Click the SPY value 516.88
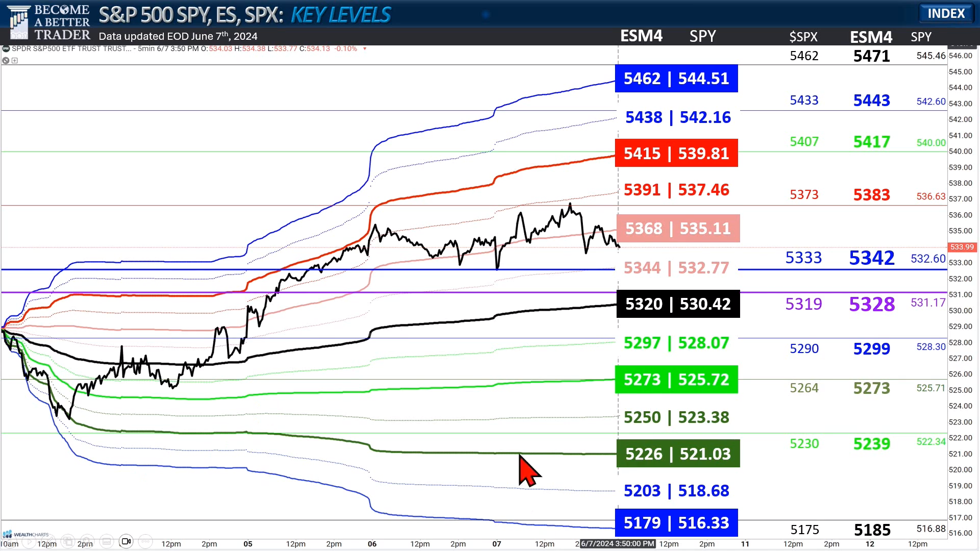 coord(931,529)
